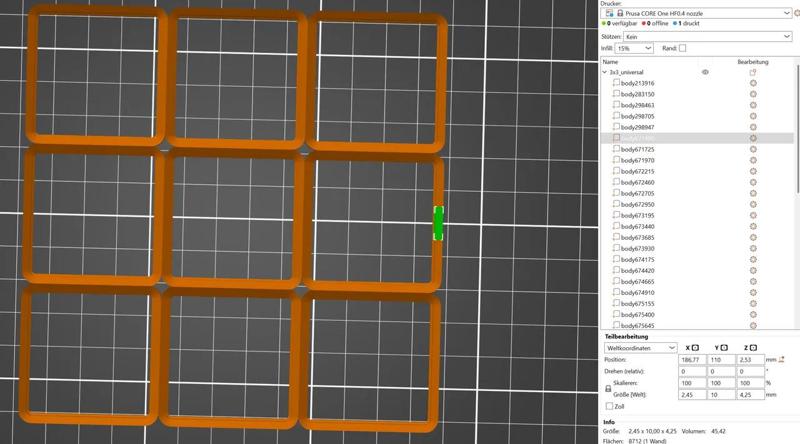Viewport: 800px width, 444px height.
Task: Click the Größe X field showing 2,45
Action: coord(692,395)
